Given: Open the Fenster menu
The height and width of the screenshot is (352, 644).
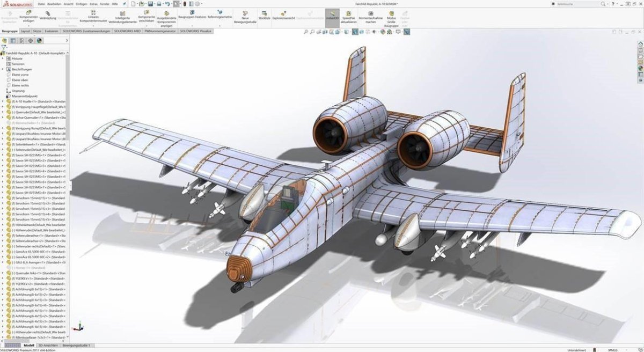Looking at the screenshot, I should coord(105,4).
